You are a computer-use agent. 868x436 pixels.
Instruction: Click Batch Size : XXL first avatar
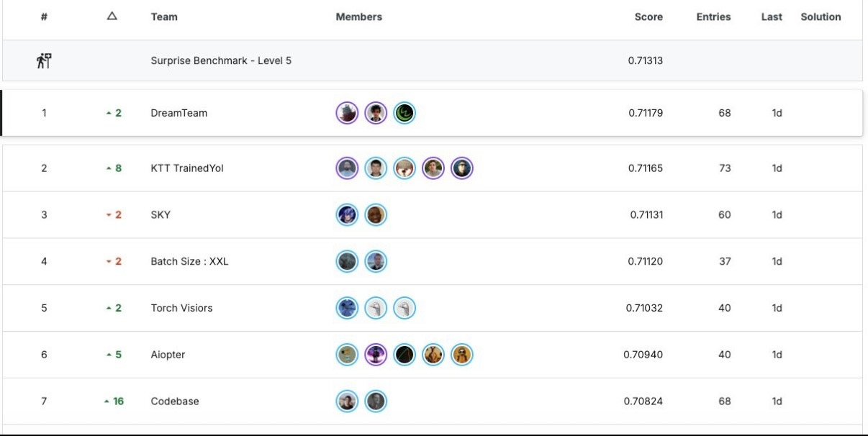click(x=348, y=262)
